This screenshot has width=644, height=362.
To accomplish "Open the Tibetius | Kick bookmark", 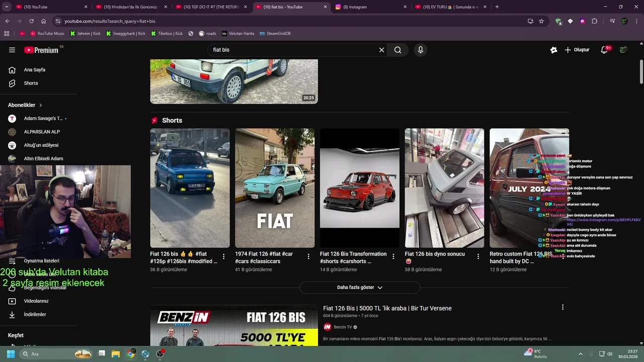I will click(167, 34).
